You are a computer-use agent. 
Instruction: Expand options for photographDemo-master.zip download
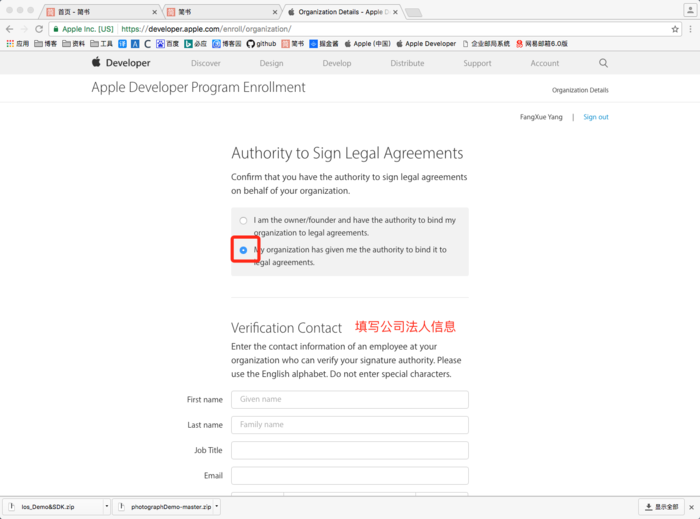click(217, 506)
